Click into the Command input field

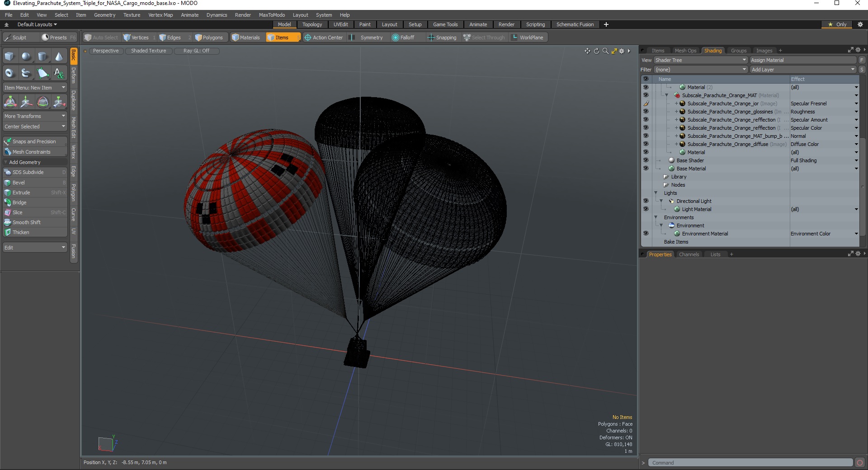pyautogui.click(x=750, y=462)
